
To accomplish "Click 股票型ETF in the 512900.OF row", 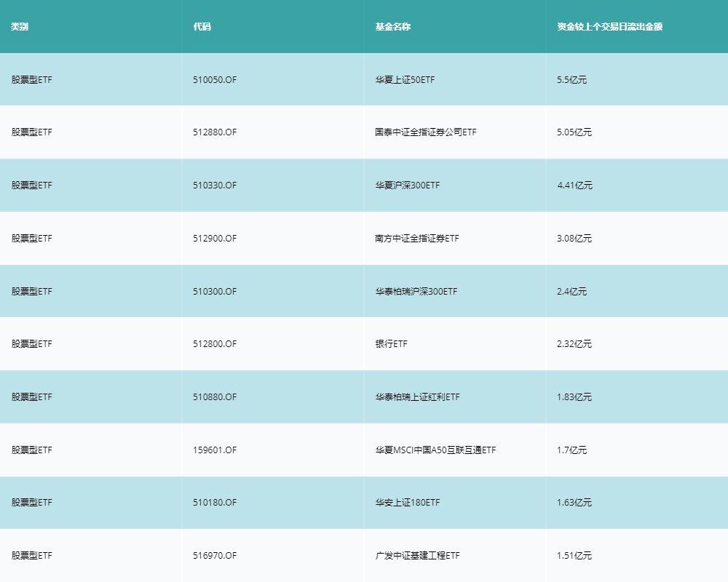I will [31, 238].
